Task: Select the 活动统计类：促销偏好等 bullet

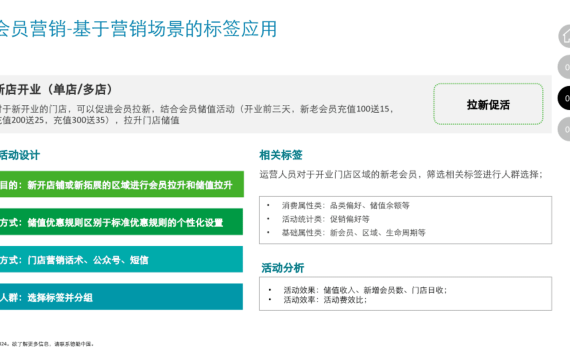Action: (326, 219)
